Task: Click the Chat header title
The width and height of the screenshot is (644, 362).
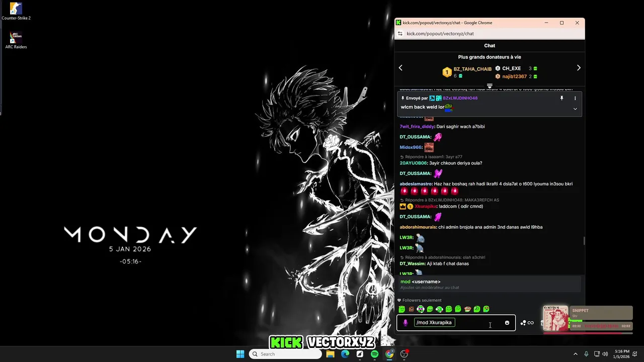Action: click(x=490, y=46)
